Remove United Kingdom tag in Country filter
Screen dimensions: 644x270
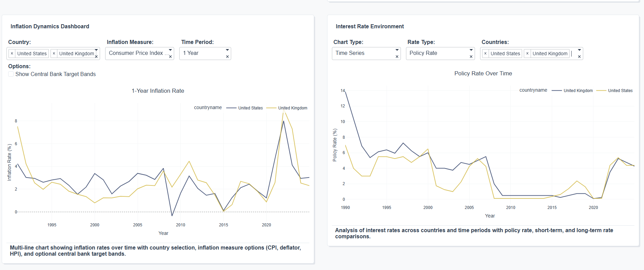click(54, 54)
